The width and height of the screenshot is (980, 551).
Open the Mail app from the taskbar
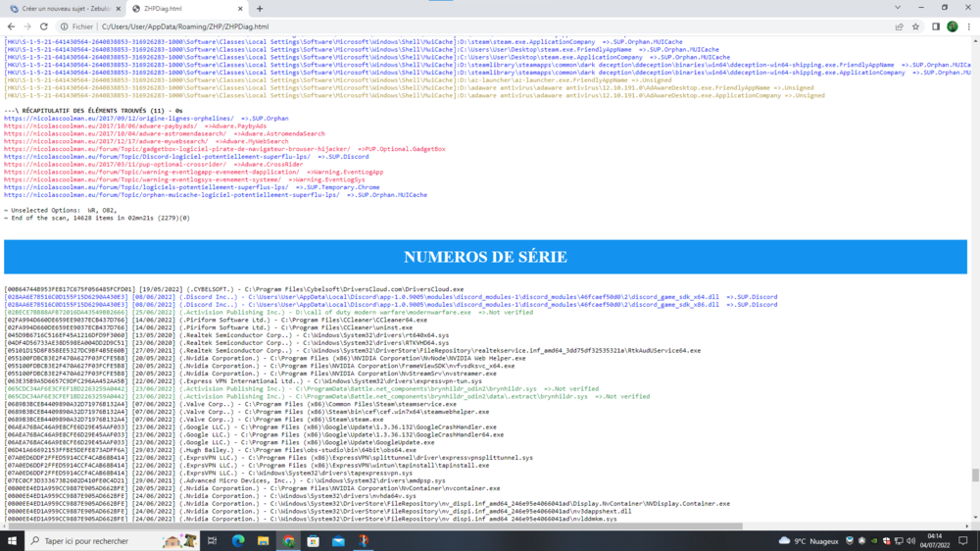[338, 540]
